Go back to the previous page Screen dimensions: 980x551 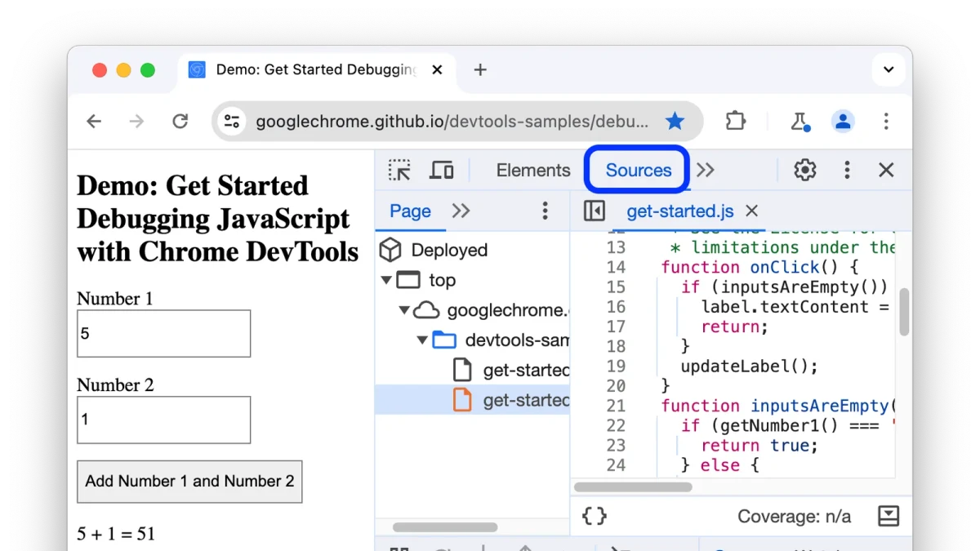94,122
